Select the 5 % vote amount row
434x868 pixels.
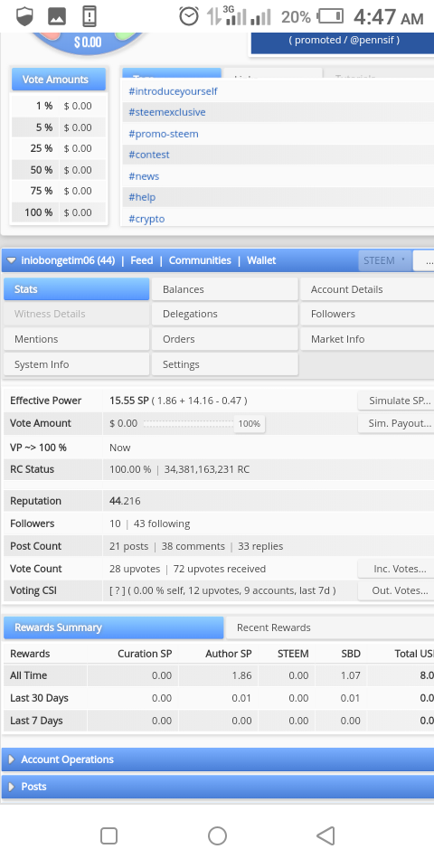pos(59,127)
